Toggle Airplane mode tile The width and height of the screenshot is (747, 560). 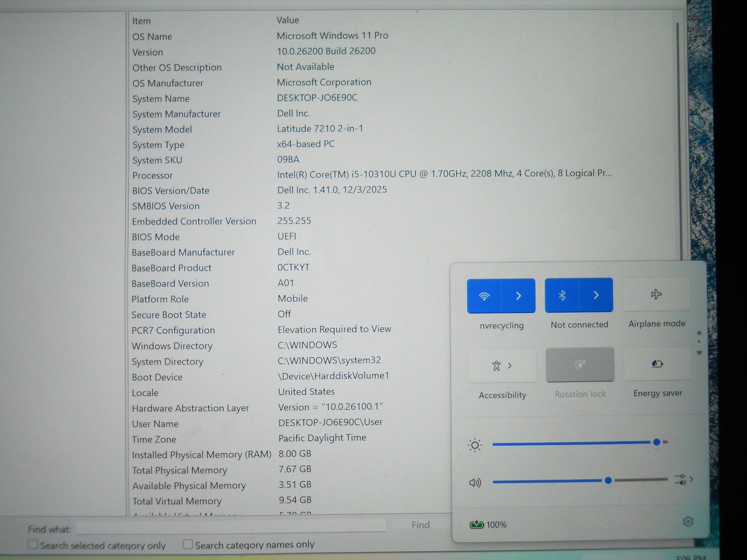tap(656, 294)
